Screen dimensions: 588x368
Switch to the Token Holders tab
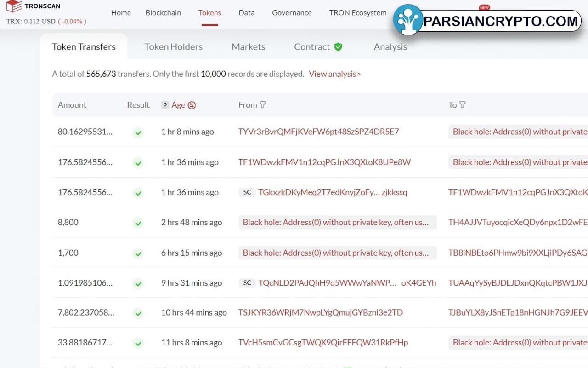click(x=174, y=46)
